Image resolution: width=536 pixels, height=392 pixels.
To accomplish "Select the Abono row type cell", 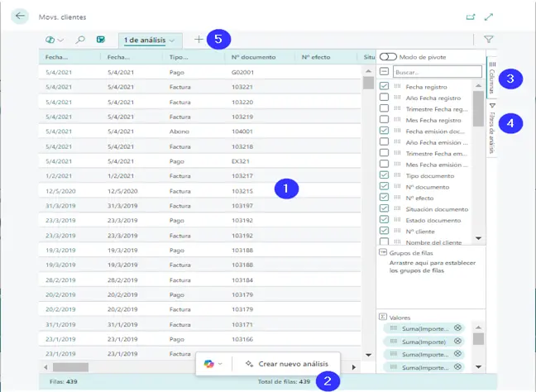I will click(179, 131).
